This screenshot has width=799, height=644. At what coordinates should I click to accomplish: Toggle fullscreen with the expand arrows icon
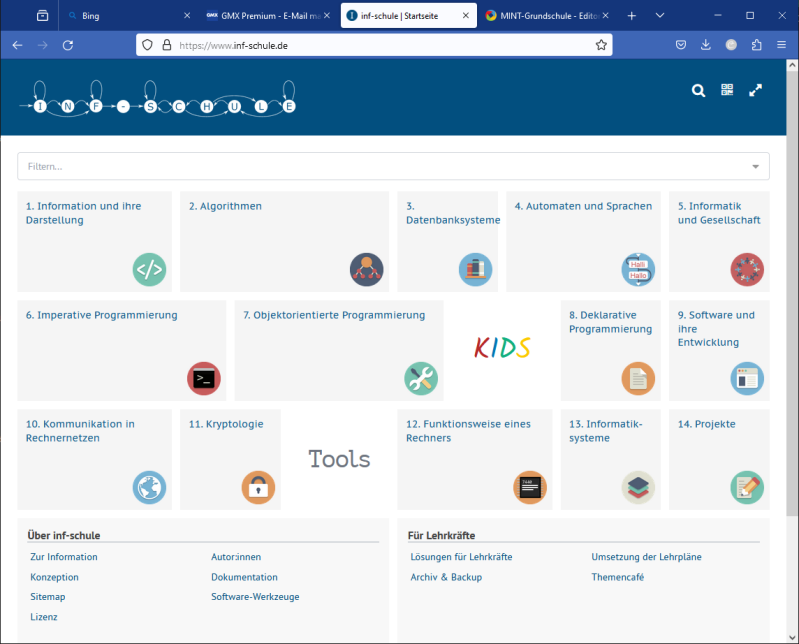pos(756,90)
